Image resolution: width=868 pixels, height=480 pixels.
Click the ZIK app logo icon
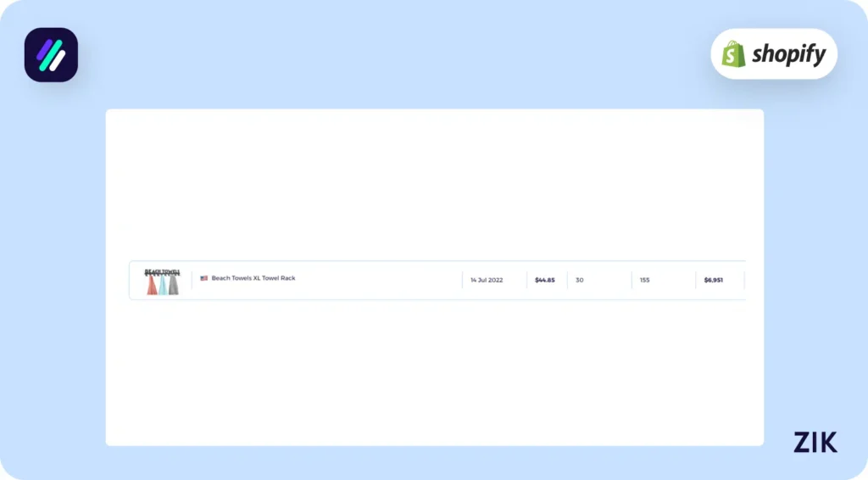pos(51,55)
